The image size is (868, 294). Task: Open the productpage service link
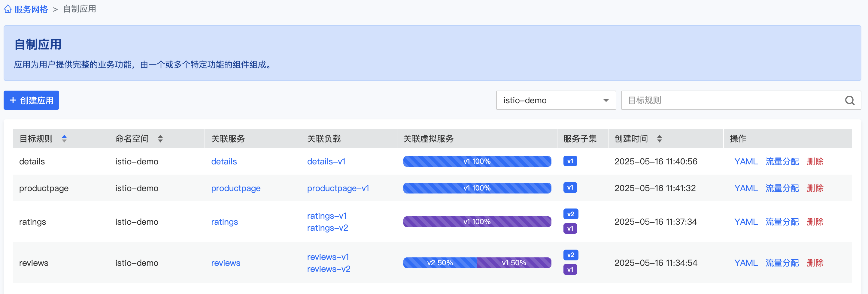(236, 188)
